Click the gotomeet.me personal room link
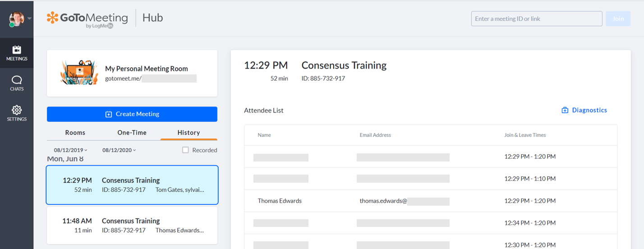 (151, 78)
